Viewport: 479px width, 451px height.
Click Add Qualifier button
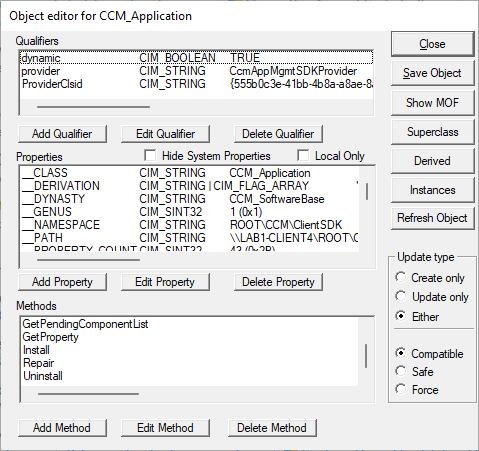pyautogui.click(x=62, y=134)
